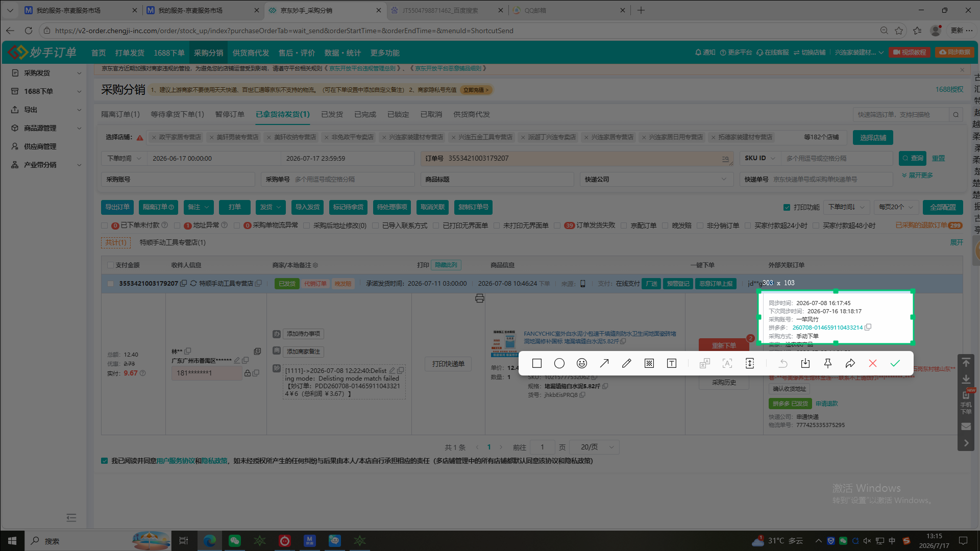Open the 下单时间 time type dropdown
Screen dimensions: 980x551
(124, 159)
